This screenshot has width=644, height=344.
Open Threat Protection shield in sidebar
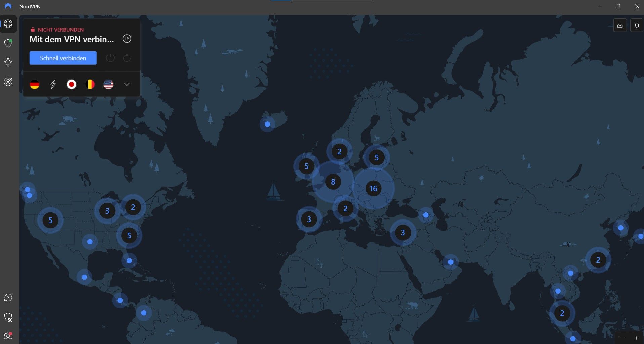click(8, 43)
